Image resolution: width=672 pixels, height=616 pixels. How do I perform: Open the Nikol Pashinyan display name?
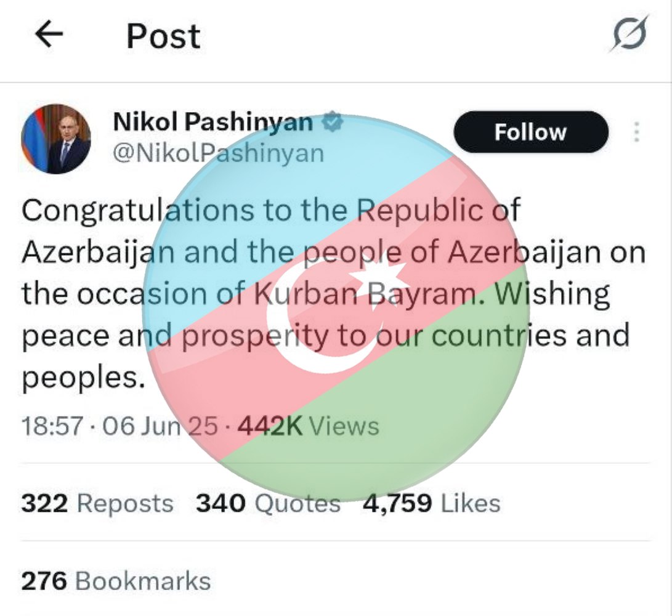(213, 123)
